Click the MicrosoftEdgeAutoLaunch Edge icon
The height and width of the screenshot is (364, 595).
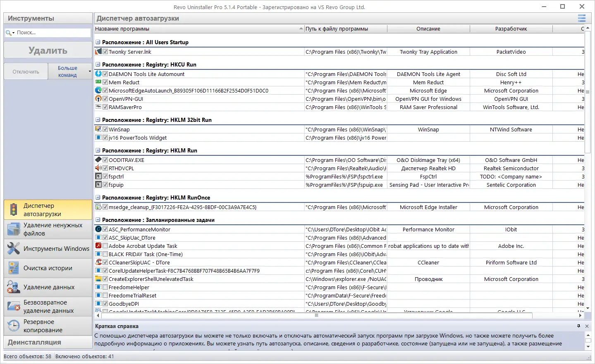coord(98,90)
